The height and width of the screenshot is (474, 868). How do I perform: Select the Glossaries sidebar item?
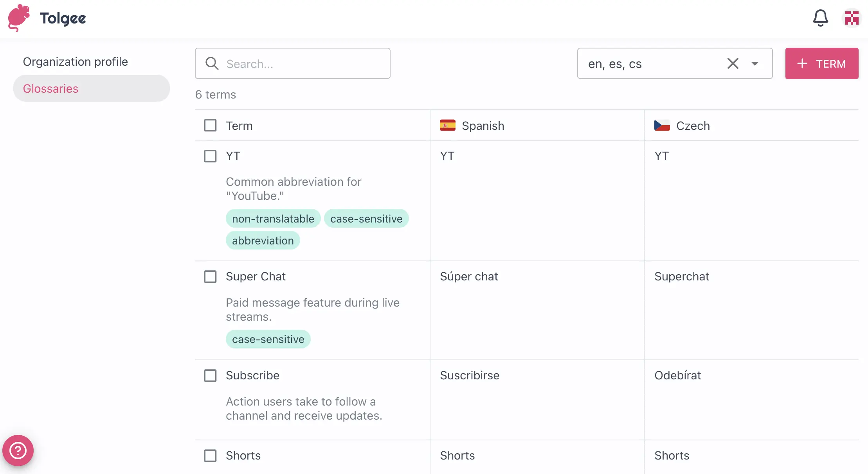coord(51,89)
